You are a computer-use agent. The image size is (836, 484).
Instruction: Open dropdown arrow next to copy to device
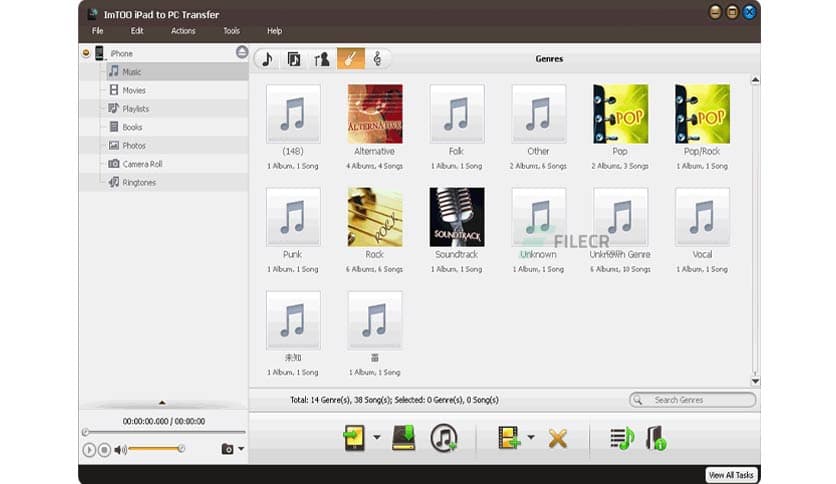tap(377, 438)
